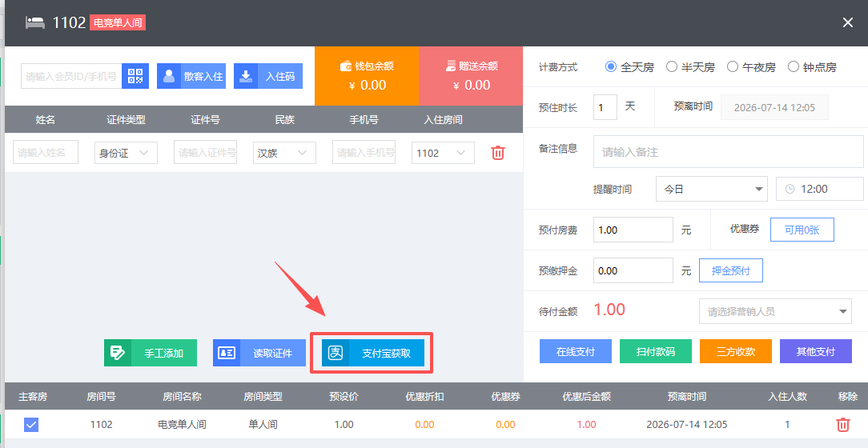Click the 预付房费 prepaid room fee field

coord(633,230)
